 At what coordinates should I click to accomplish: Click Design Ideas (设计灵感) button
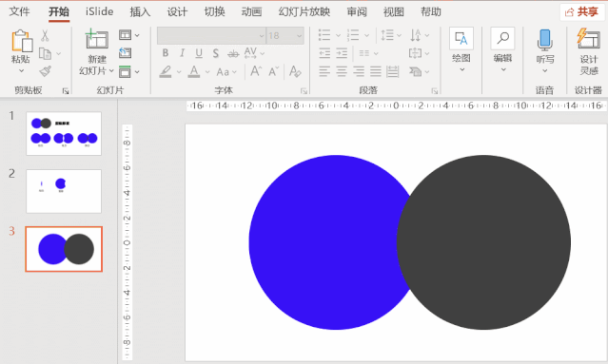[589, 51]
